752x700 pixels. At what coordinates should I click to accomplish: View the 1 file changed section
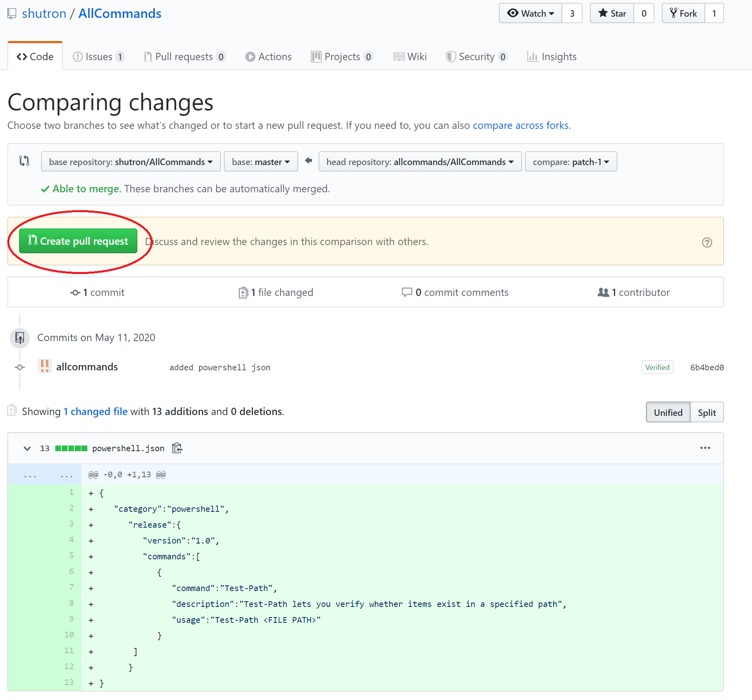(276, 292)
